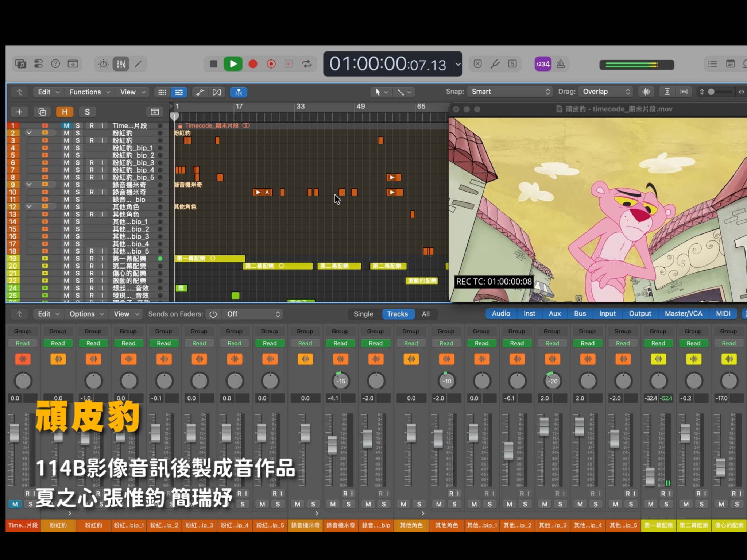Open Quick Help question mark icon
Image resolution: width=747 pixels, height=560 pixels.
(x=55, y=64)
